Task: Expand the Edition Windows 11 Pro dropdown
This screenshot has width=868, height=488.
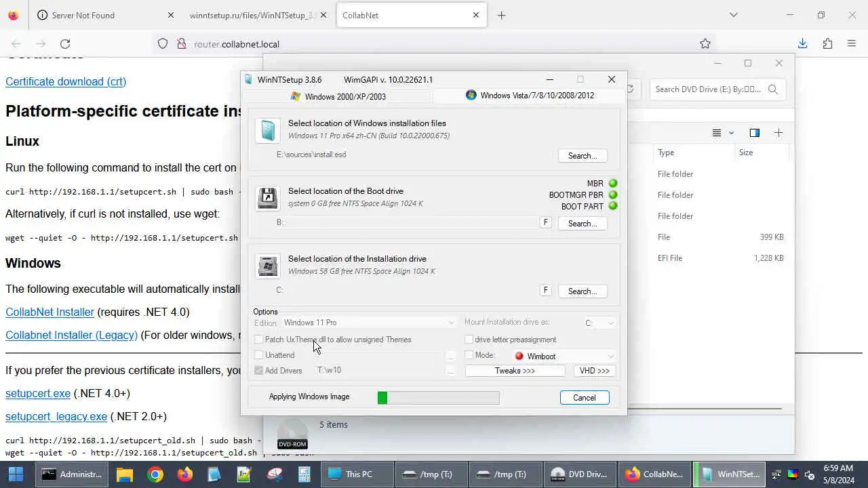Action: point(369,323)
